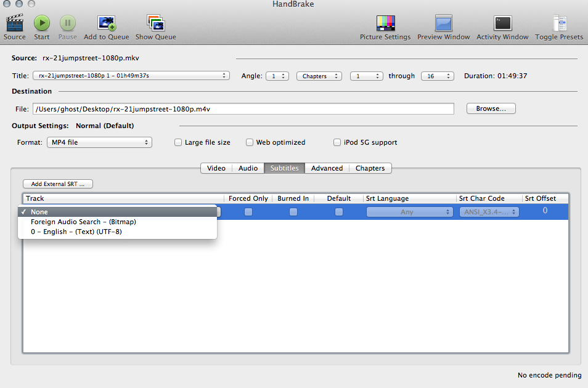This screenshot has width=588, height=388.
Task: Click the Default column header
Action: coord(338,198)
